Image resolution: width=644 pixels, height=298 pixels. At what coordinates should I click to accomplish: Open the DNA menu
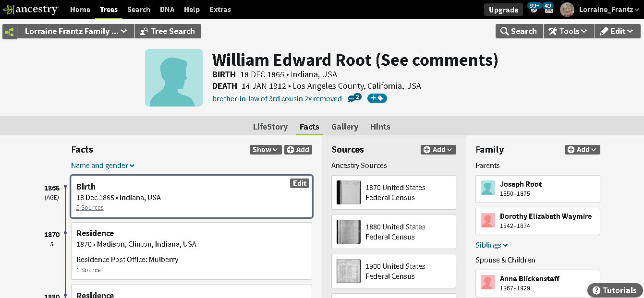pos(167,10)
